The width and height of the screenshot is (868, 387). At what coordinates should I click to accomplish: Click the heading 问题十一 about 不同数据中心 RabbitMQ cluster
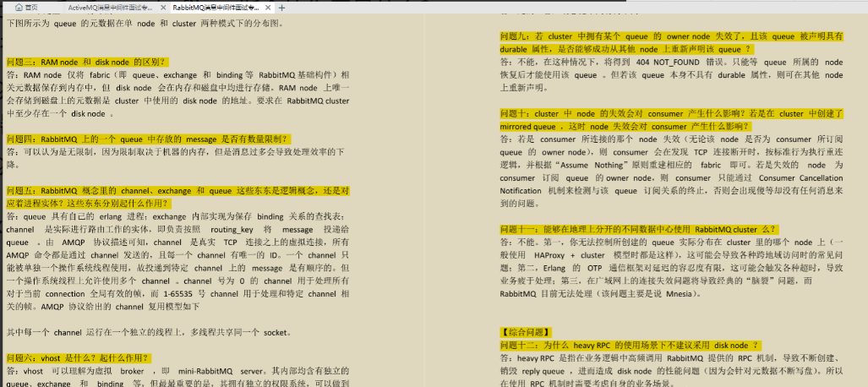[639, 229]
